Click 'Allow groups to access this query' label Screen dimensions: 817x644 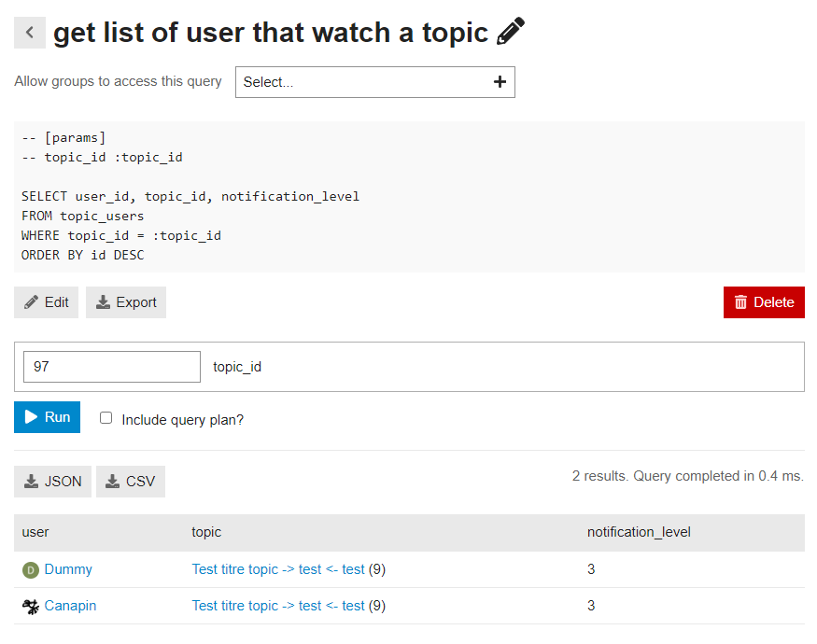click(x=118, y=81)
